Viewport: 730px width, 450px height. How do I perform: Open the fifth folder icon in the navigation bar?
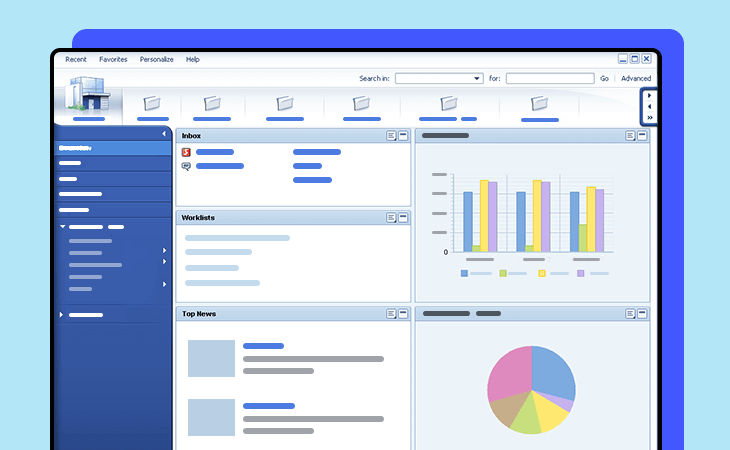click(x=448, y=103)
